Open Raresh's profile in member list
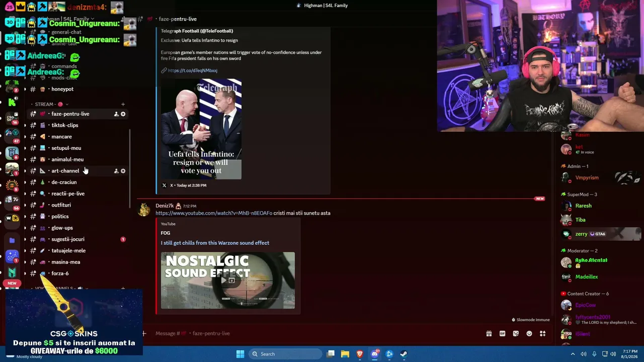 coord(584,206)
